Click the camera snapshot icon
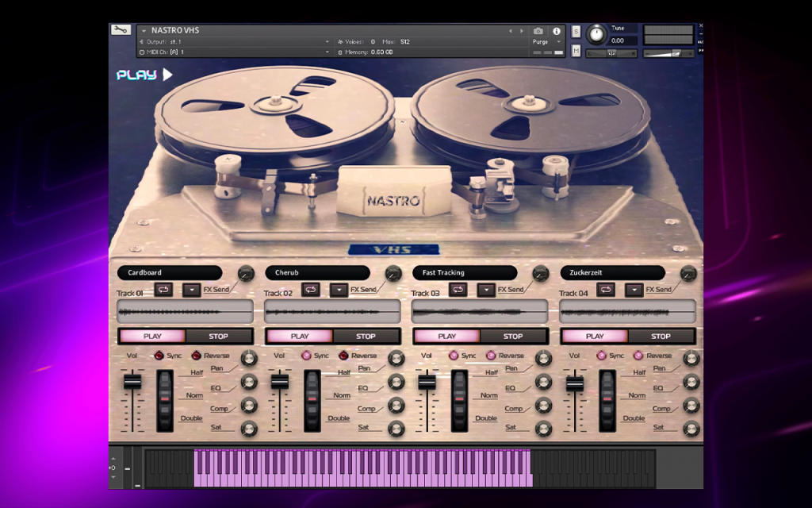This screenshot has width=812, height=508. [538, 31]
